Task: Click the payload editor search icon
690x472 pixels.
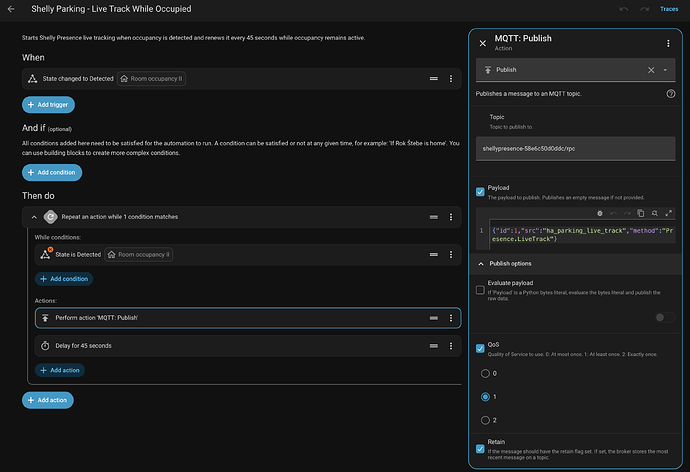Action: (655, 213)
